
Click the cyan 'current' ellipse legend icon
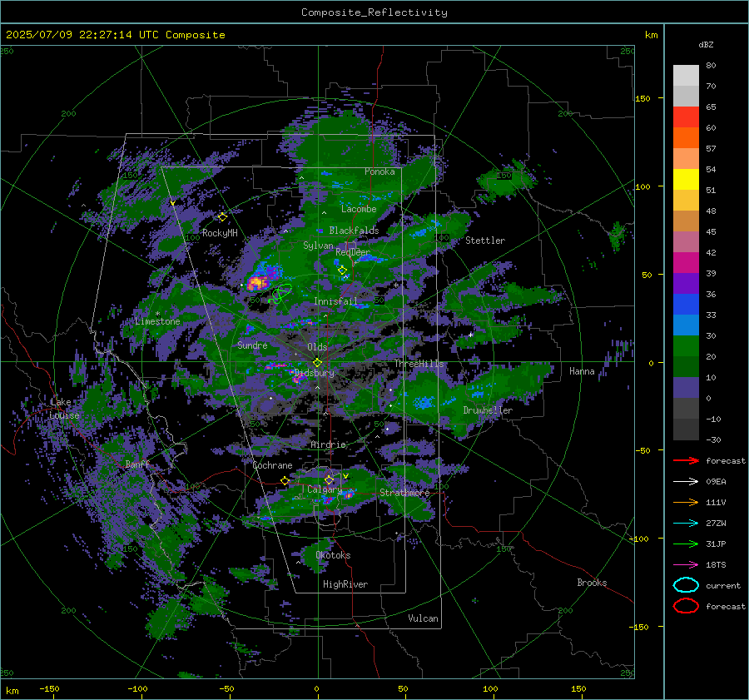point(686,585)
